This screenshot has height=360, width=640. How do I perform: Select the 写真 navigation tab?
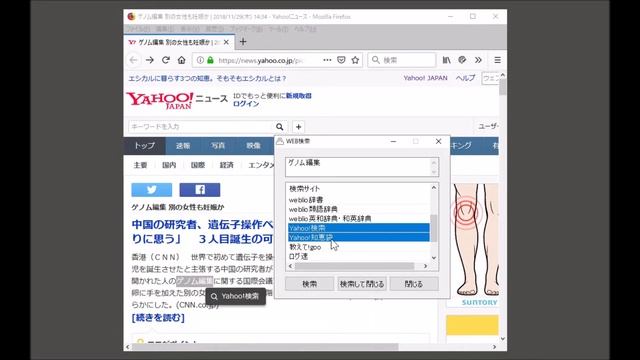pyautogui.click(x=218, y=146)
